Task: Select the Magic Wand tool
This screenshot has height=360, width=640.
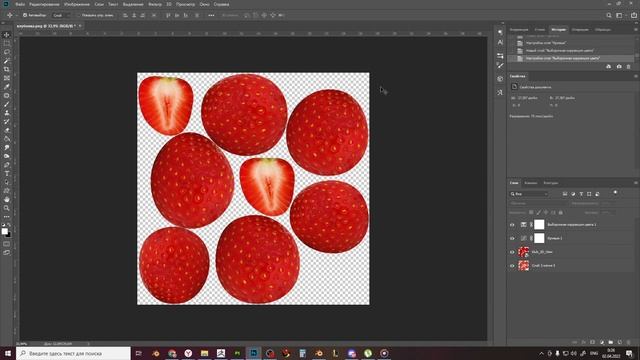Action: pyautogui.click(x=7, y=61)
